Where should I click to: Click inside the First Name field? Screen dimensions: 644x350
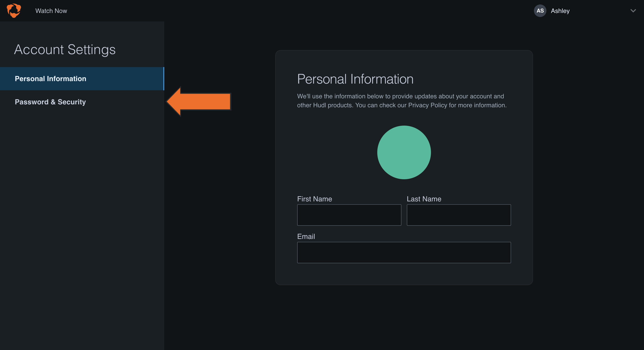coord(349,215)
